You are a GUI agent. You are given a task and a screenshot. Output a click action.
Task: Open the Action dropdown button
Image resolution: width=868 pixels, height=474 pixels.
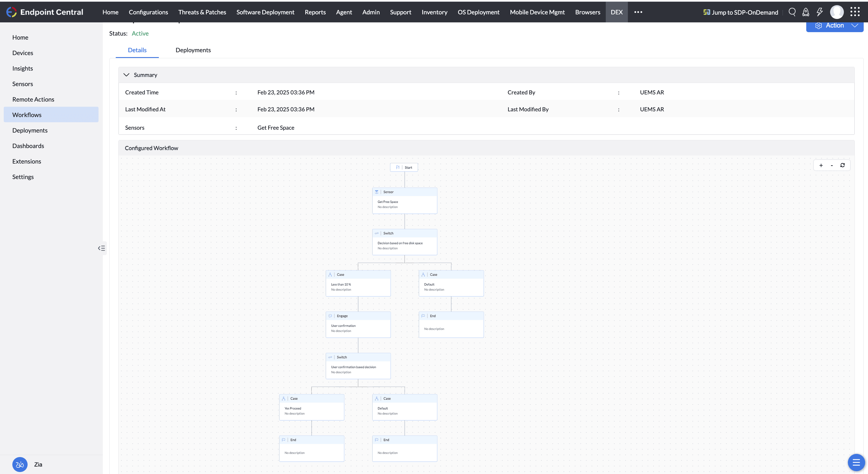pos(835,26)
